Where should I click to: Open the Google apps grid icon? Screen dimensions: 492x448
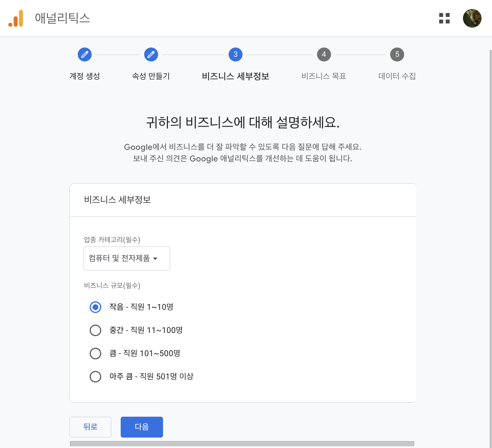click(444, 18)
